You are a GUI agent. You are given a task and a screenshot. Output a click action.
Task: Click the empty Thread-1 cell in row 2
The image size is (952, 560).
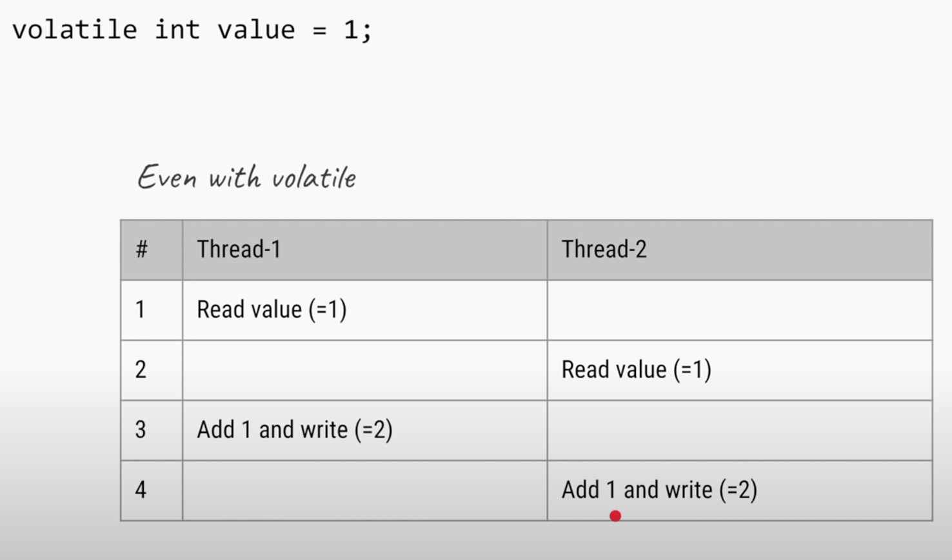point(365,370)
